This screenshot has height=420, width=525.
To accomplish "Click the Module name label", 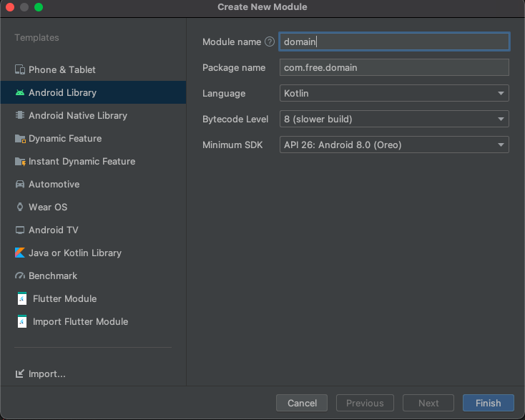I will pyautogui.click(x=232, y=42).
